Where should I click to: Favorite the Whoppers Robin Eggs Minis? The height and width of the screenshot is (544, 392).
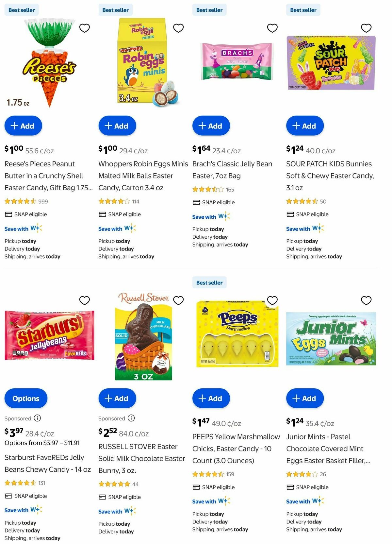(x=179, y=28)
